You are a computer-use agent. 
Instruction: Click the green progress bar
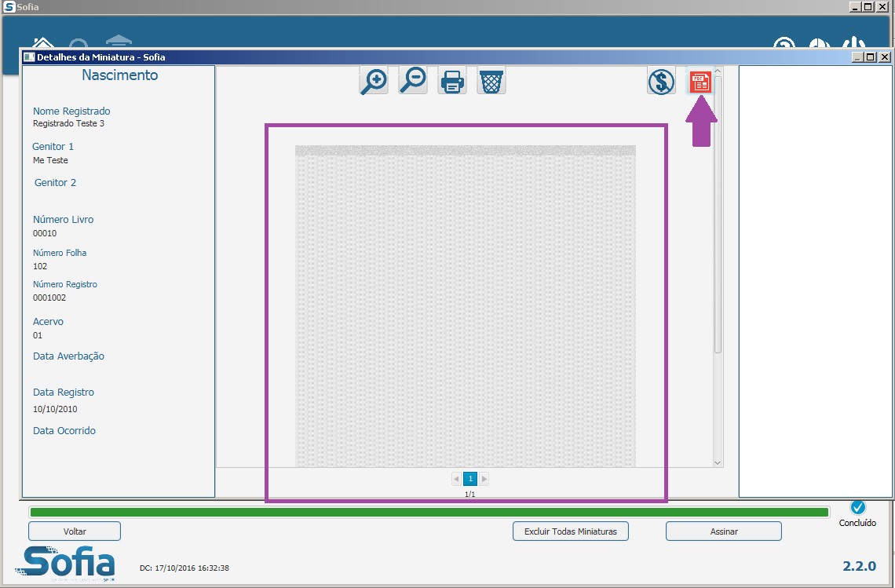click(x=429, y=512)
